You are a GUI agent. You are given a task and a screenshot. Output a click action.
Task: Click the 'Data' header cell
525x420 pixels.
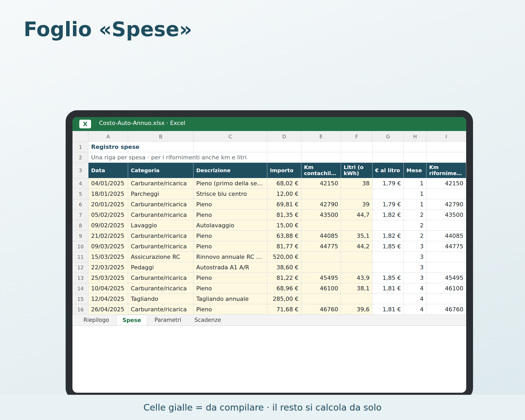(x=108, y=170)
